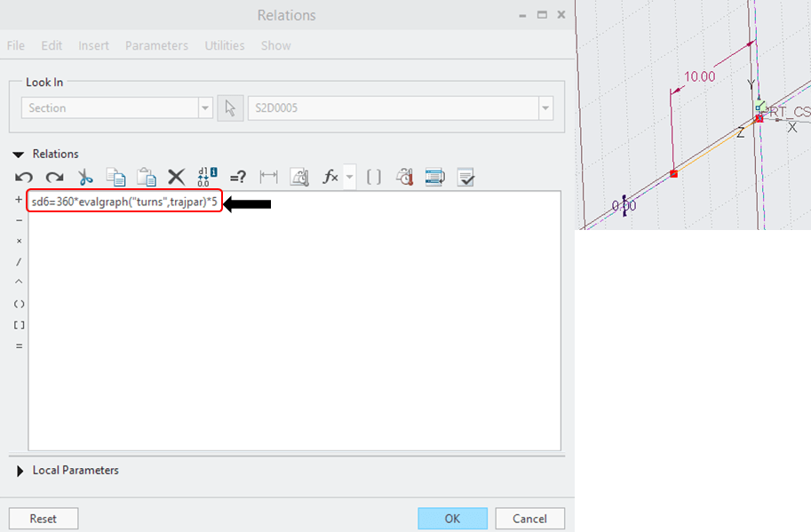Click the verify relations checkmark icon

tap(466, 177)
